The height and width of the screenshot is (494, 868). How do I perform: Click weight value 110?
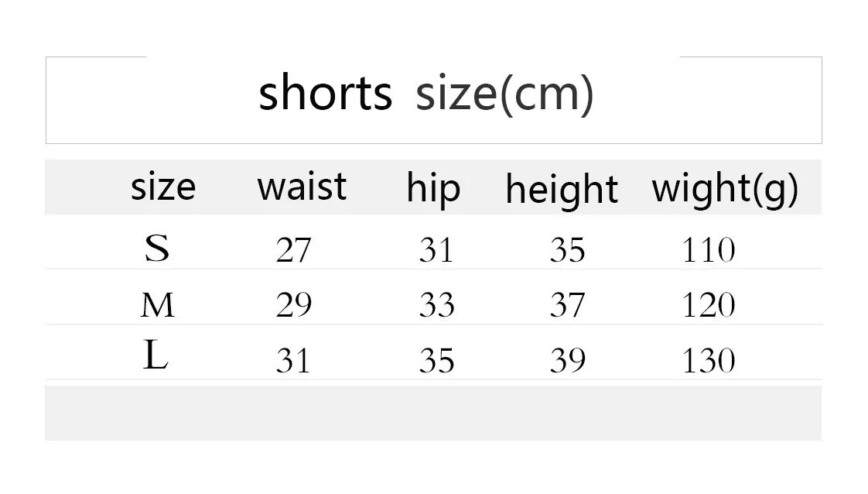point(709,250)
